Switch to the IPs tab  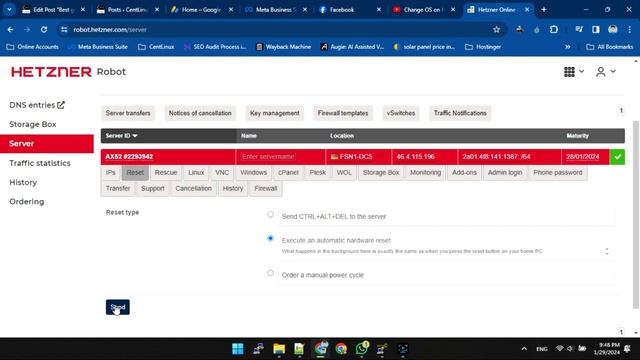point(111,173)
